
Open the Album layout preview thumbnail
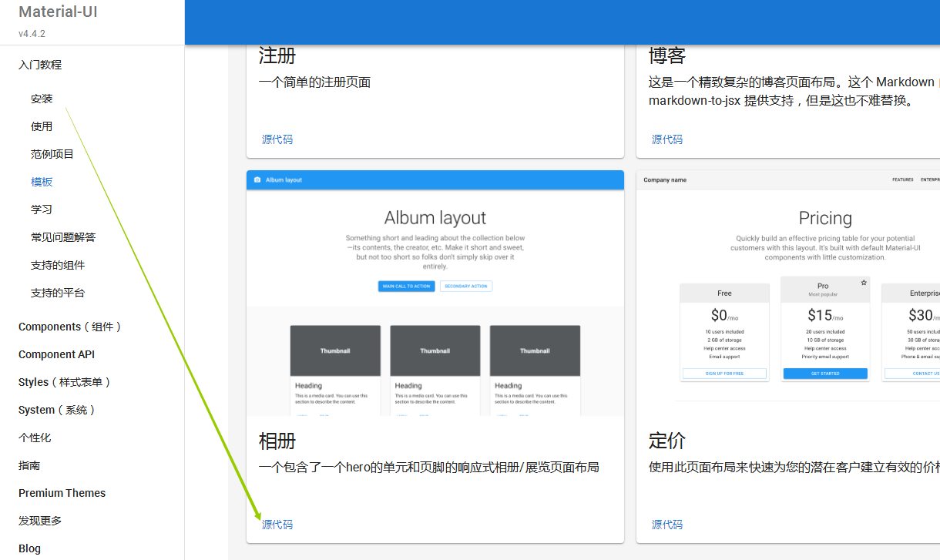pos(435,293)
